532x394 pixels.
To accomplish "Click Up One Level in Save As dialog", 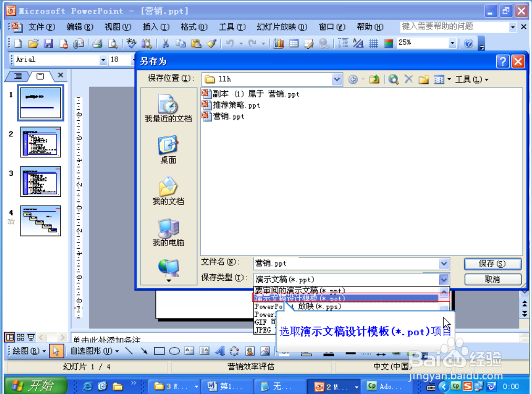I will tap(374, 79).
